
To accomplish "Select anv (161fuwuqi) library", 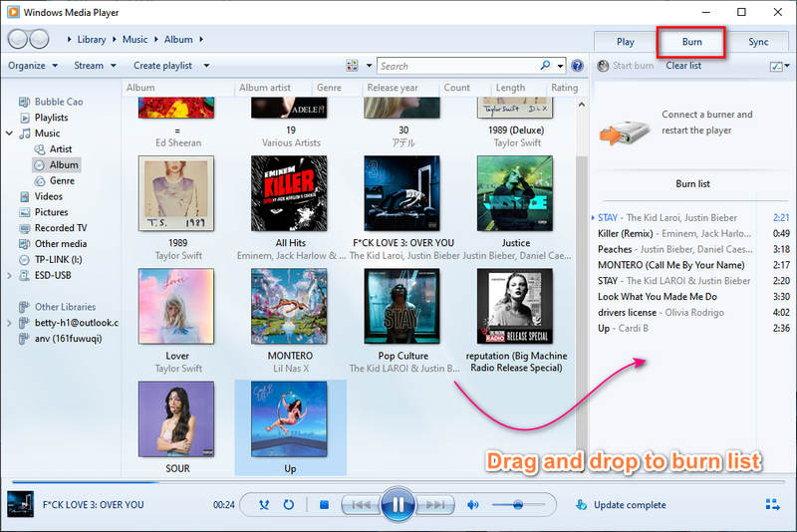I will pyautogui.click(x=68, y=339).
